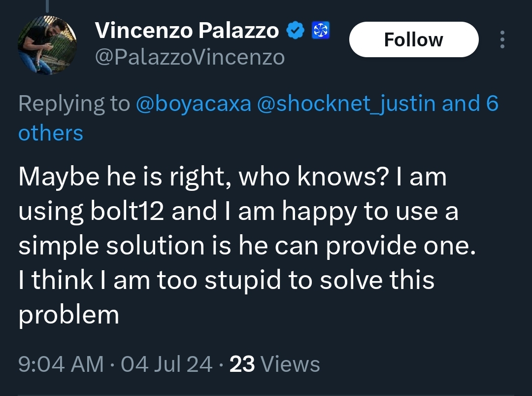
Task: Click the display name Vincenzo Palazzo
Action: click(187, 31)
